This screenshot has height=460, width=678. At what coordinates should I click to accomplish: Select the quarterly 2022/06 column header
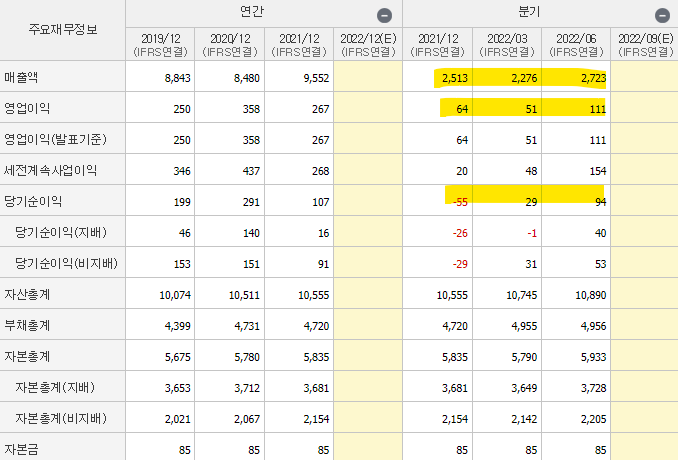click(x=576, y=45)
